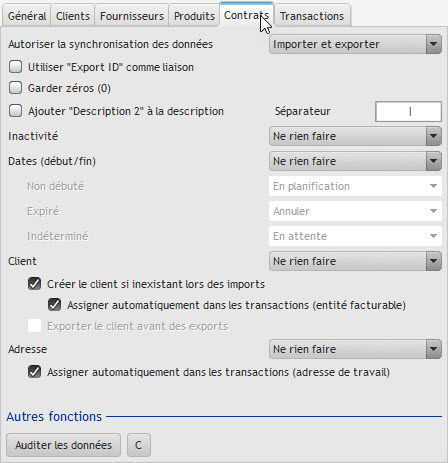This screenshot has height=463, width=448.
Task: Click the Séparateur input field
Action: coord(408,111)
